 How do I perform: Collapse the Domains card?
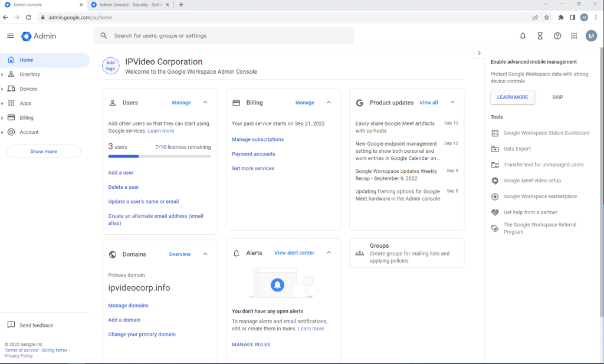[205, 254]
